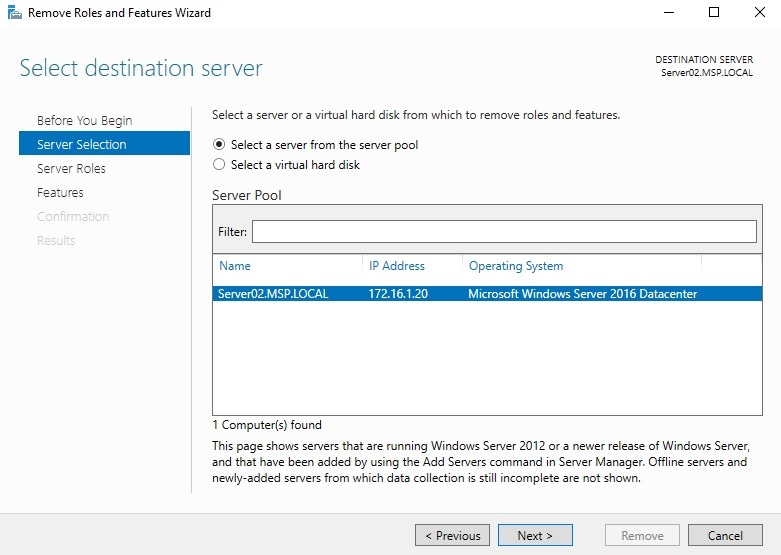This screenshot has width=781, height=555.
Task: Switch to Server Roles step
Action: 71,169
